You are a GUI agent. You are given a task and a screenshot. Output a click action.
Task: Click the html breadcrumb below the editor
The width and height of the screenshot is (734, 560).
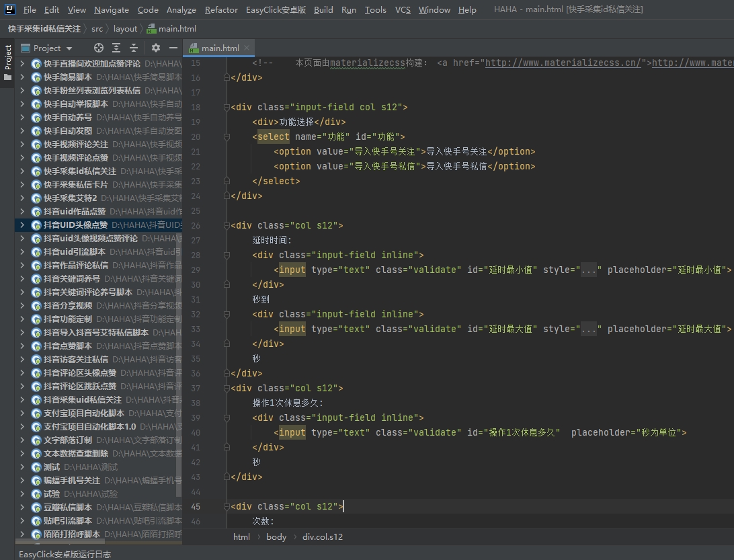(x=241, y=536)
